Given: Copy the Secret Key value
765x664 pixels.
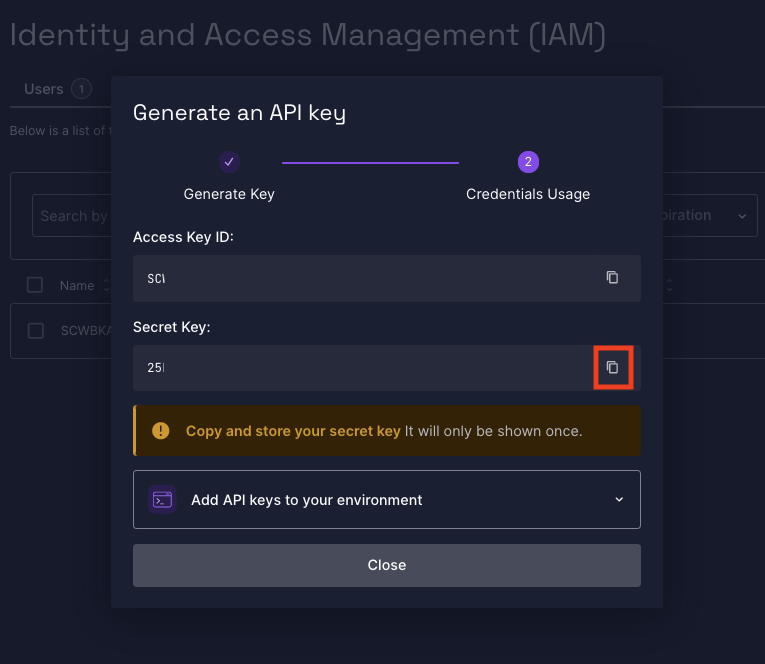Looking at the screenshot, I should click(x=612, y=367).
